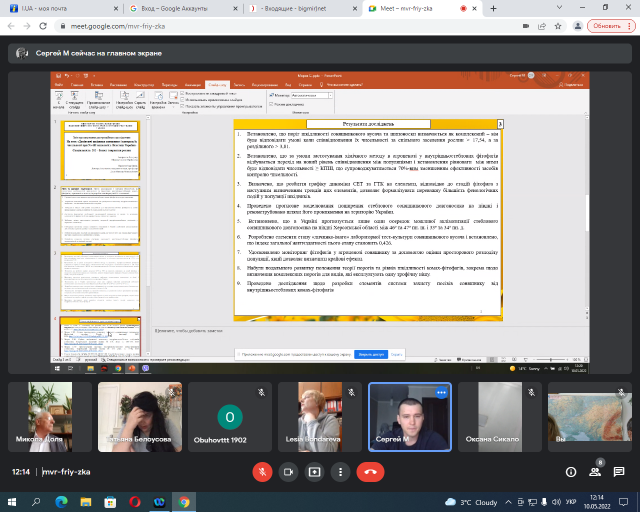Open Chrome's tab search chevron
This screenshot has height=512, width=640.
click(559, 7)
